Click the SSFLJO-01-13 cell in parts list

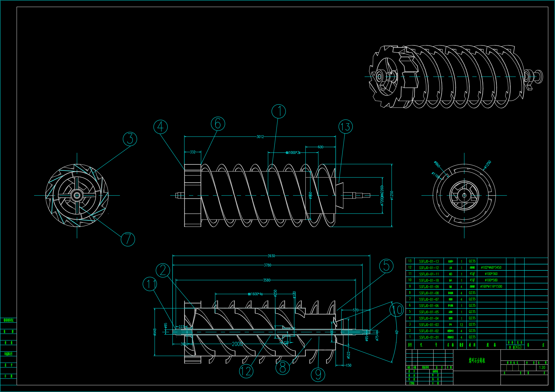pos(429,261)
